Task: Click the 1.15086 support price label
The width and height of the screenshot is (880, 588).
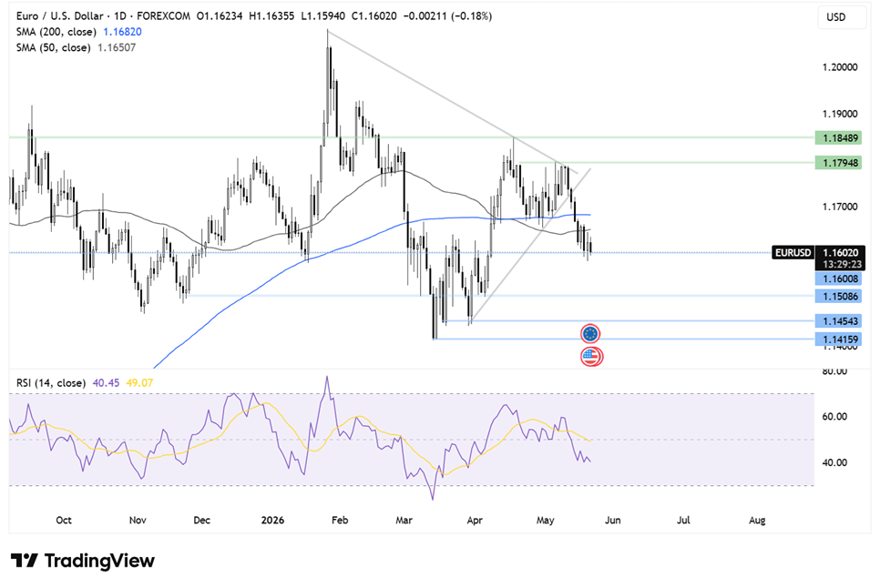Action: [840, 296]
